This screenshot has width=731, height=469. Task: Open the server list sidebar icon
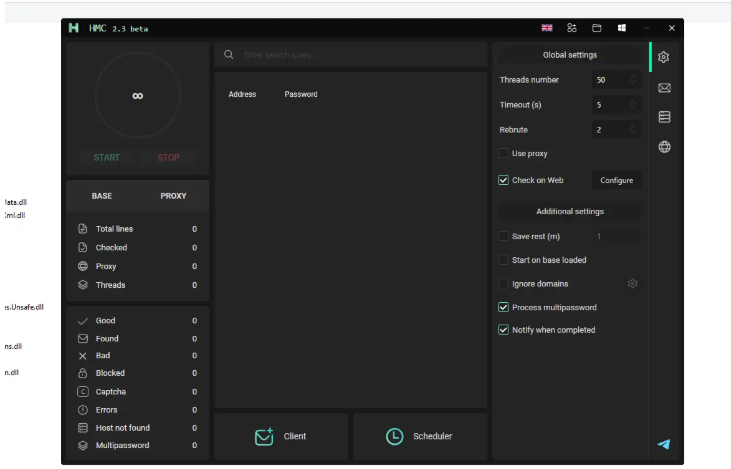[x=664, y=117]
